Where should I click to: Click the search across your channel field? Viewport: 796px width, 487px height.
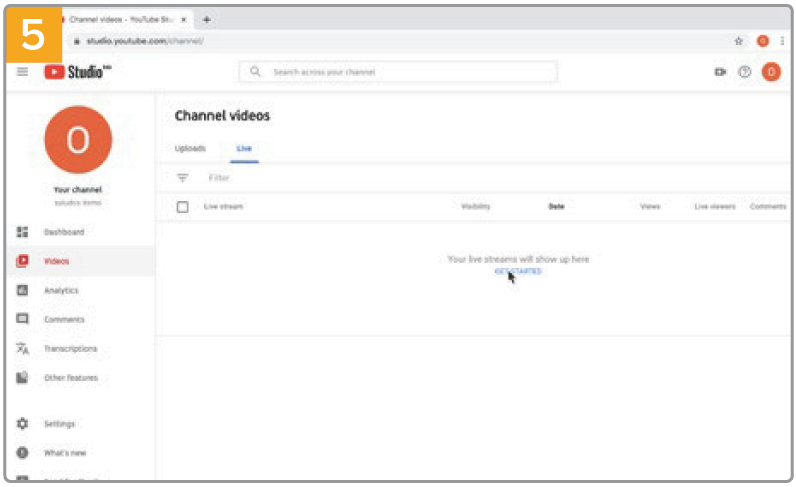(398, 72)
